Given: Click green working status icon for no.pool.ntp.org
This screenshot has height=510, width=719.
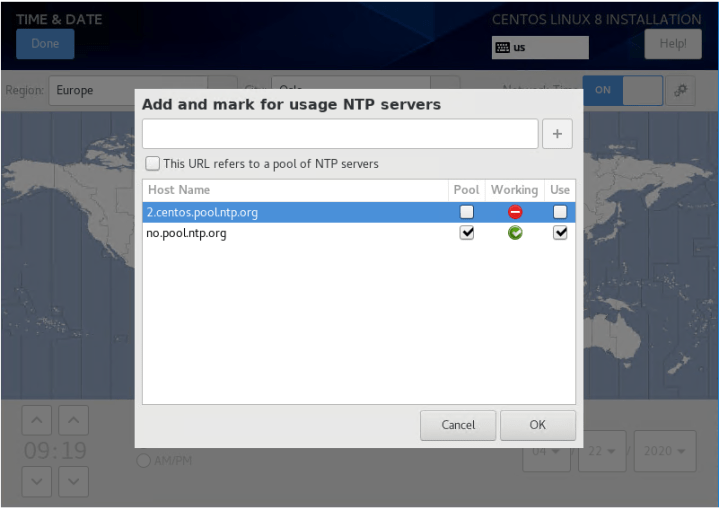Looking at the screenshot, I should pyautogui.click(x=515, y=233).
